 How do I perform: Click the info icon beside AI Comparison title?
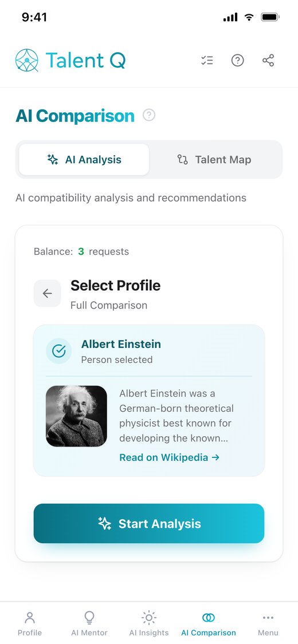click(x=149, y=115)
